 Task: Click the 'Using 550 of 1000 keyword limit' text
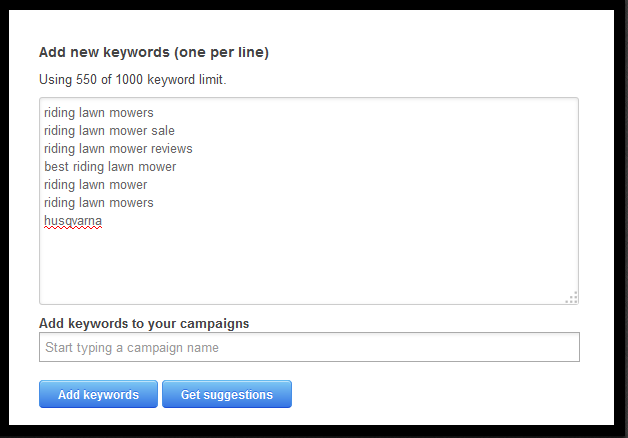133,79
